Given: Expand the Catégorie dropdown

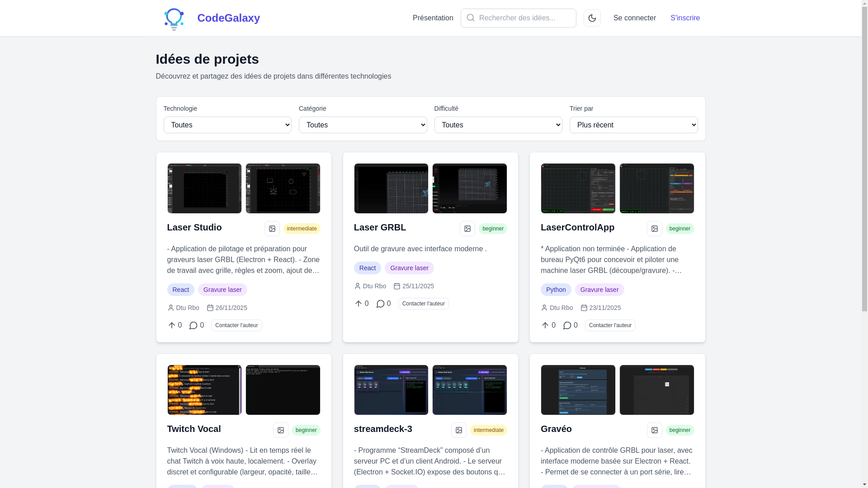Looking at the screenshot, I should click(x=363, y=125).
